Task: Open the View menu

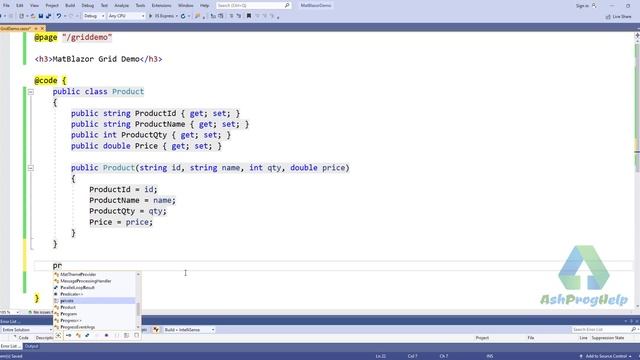Action: pyautogui.click(x=34, y=5)
